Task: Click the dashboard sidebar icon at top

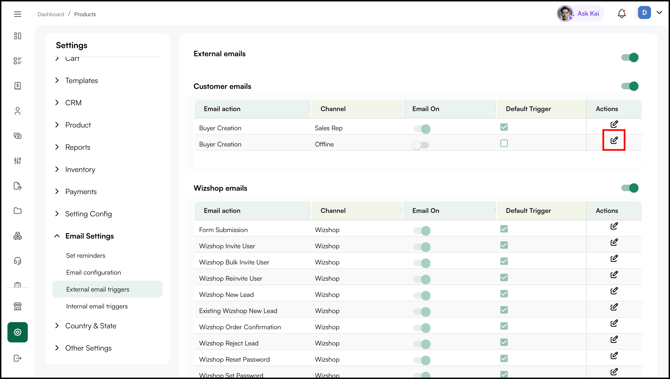Action: [x=18, y=36]
